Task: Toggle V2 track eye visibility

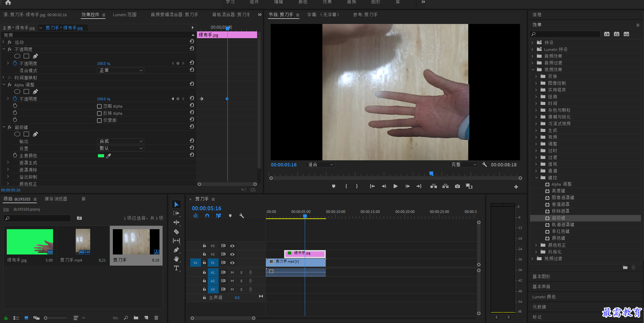Action: click(232, 254)
